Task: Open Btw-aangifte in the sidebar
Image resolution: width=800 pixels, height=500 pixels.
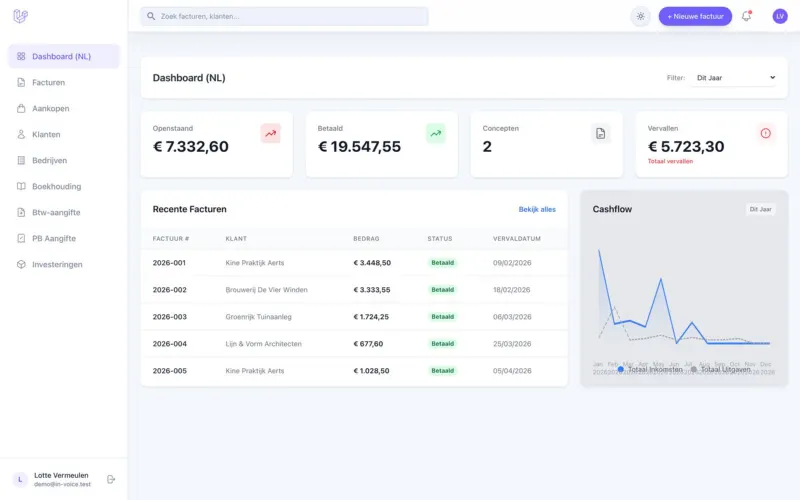Action: (64, 212)
